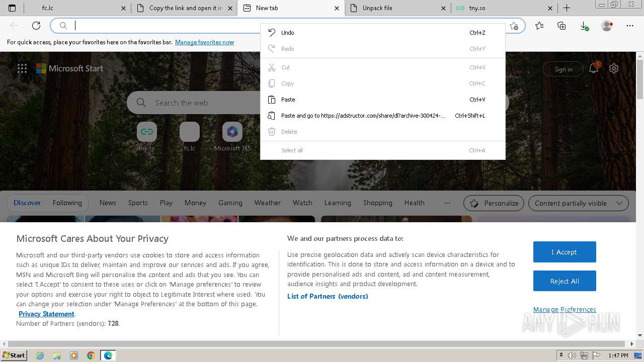Open File Explorer from taskbar

click(57, 355)
